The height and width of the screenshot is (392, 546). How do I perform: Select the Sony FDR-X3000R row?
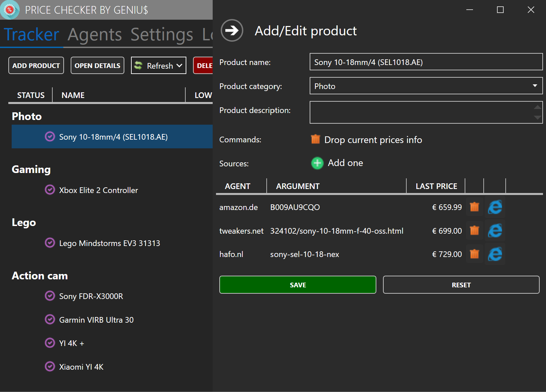click(112, 296)
